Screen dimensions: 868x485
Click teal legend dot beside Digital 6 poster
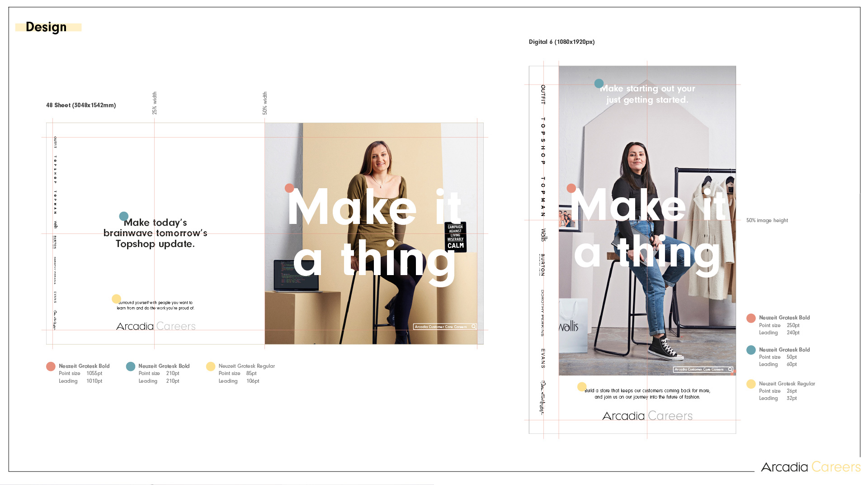point(751,350)
